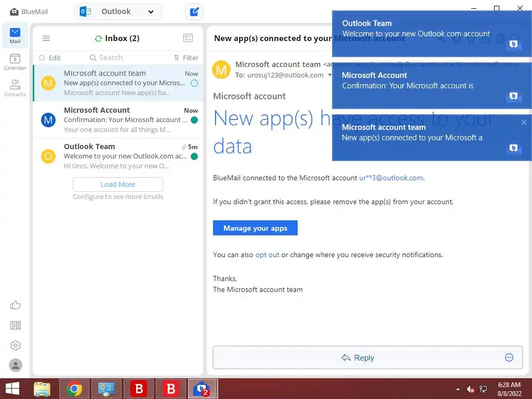Click the Inbox (2) title

coord(122,38)
